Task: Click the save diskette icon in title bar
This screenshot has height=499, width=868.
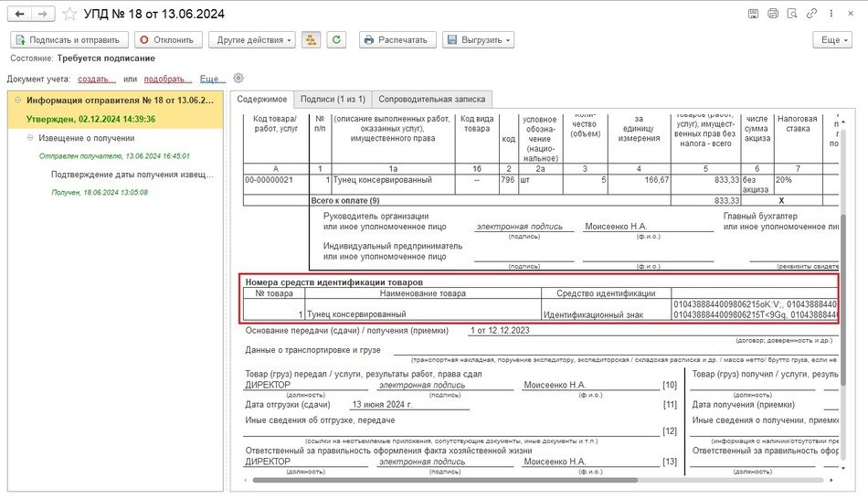Action: 753,14
